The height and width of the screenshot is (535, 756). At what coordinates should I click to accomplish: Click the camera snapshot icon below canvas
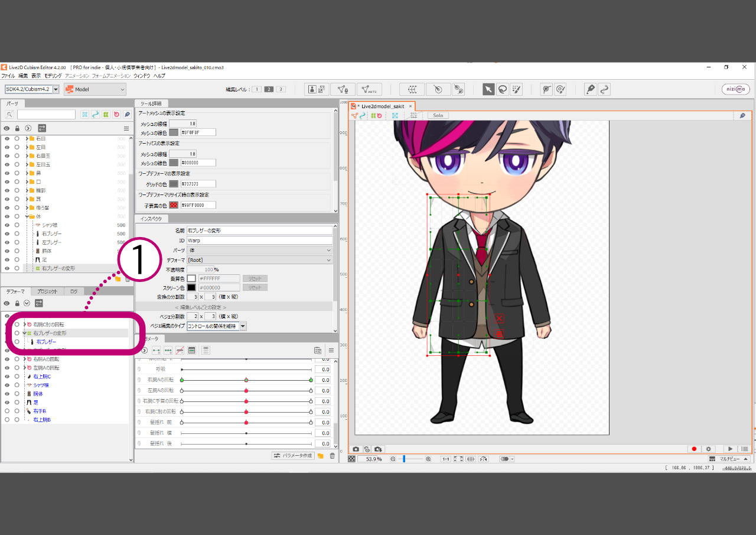pyautogui.click(x=356, y=449)
